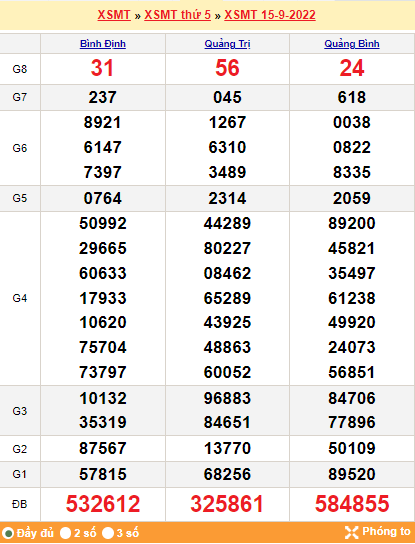This screenshot has height=544, width=415.
Task: Click the Phóng to expand icon
Action: click(352, 532)
